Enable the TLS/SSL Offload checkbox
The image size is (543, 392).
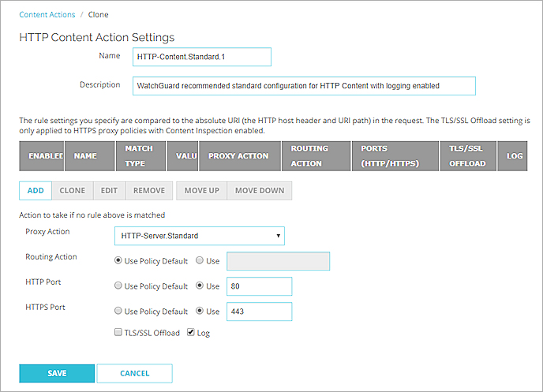pos(118,333)
